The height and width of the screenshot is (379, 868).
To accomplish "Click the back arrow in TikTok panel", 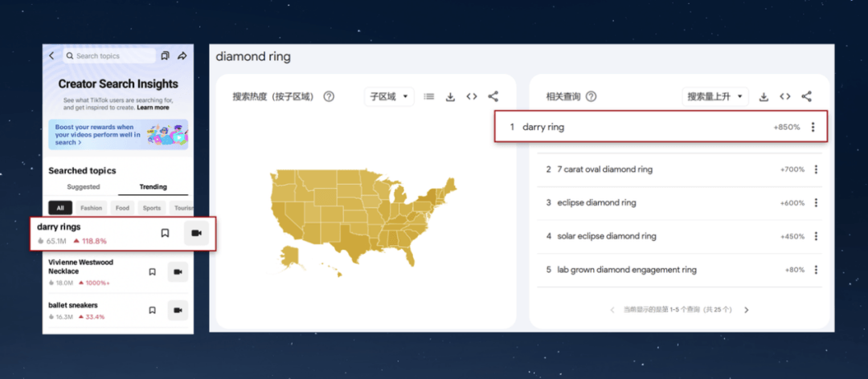I will (x=51, y=56).
